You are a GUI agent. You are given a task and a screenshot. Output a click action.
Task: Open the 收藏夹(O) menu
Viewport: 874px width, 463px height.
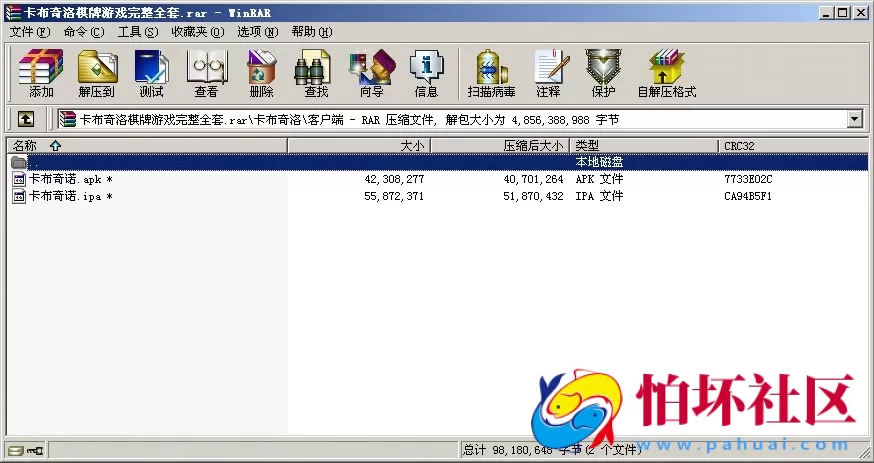tap(198, 32)
